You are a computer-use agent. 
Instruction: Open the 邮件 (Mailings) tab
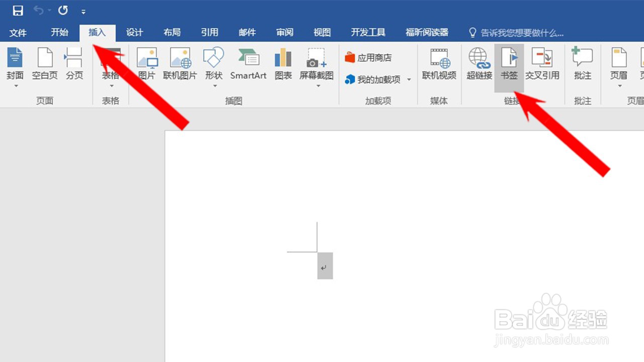point(248,33)
